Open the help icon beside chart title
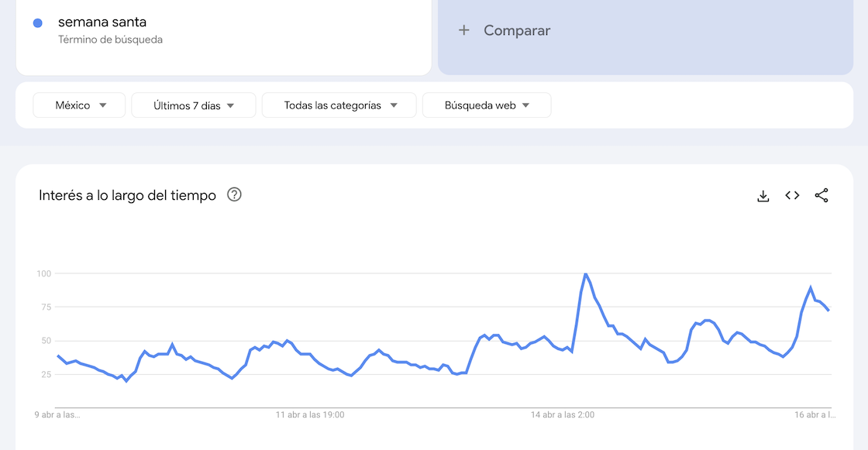This screenshot has height=450, width=868. tap(234, 195)
